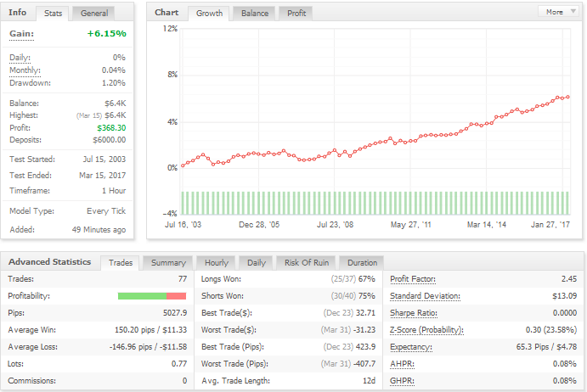Click the 12d average trade length
Viewport: 587px width, 392px height.
pyautogui.click(x=370, y=381)
